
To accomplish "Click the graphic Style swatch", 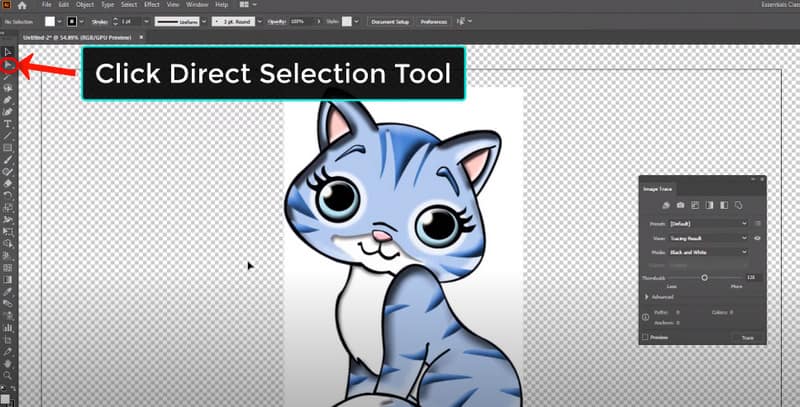I will 347,21.
